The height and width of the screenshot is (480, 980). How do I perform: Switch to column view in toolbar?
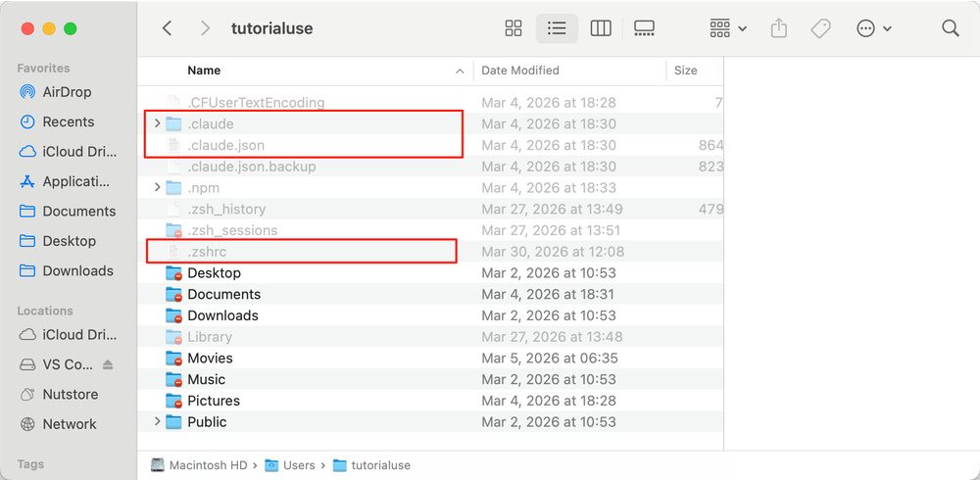click(x=601, y=28)
